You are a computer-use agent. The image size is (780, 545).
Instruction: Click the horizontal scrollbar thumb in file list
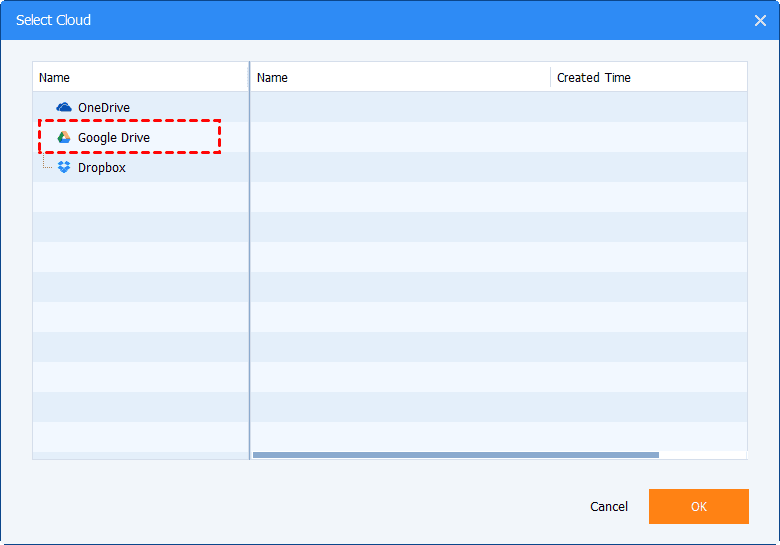tap(455, 455)
